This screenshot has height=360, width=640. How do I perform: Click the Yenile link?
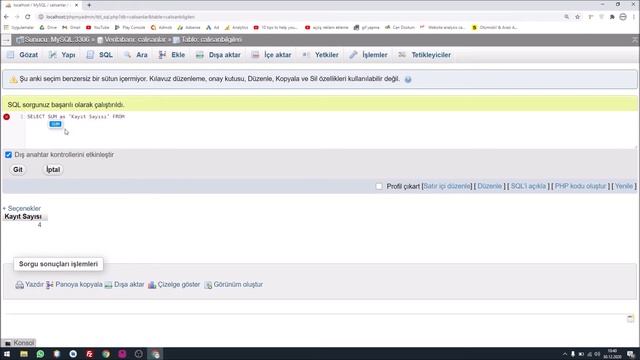[x=624, y=186]
